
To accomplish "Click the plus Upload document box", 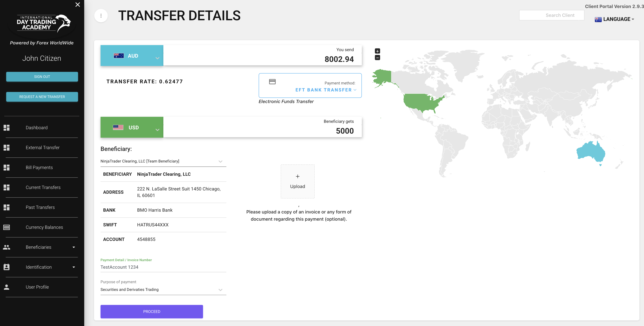I will 298,181.
